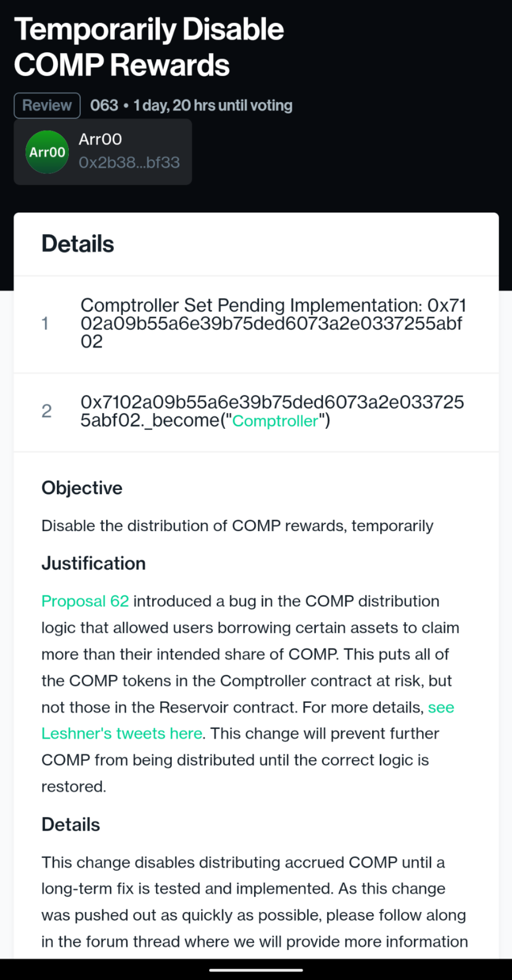Click the Justification section heading
Viewport: 512px width, 980px height.
pos(93,564)
